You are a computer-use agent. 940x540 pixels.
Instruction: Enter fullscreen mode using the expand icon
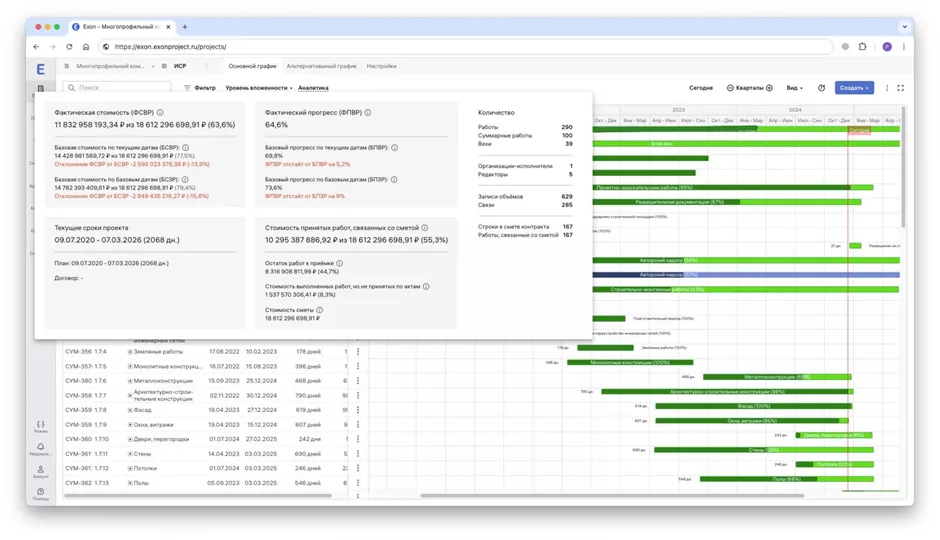900,88
